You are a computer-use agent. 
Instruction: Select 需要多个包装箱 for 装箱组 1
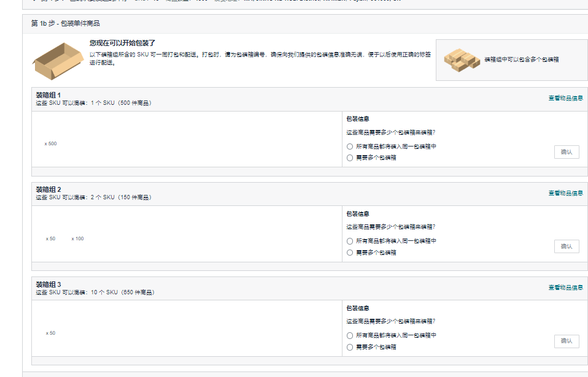(x=350, y=158)
